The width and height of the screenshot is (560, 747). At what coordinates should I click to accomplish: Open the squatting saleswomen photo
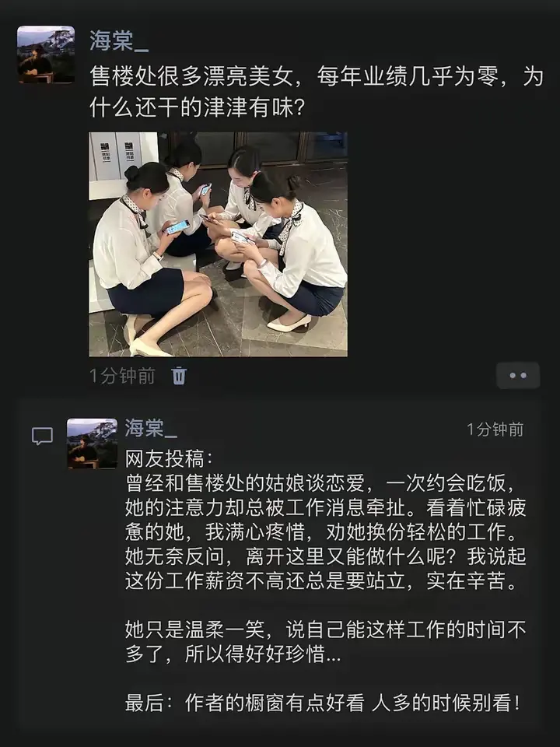218,244
